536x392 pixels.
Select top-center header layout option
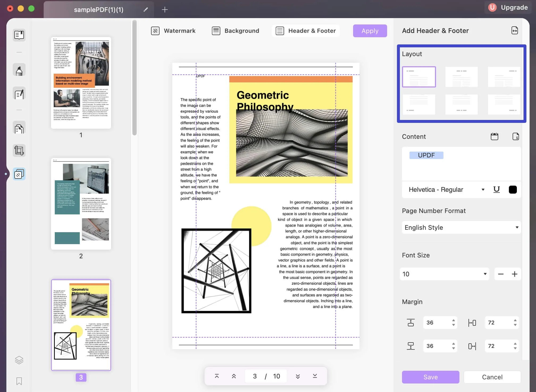click(x=461, y=77)
